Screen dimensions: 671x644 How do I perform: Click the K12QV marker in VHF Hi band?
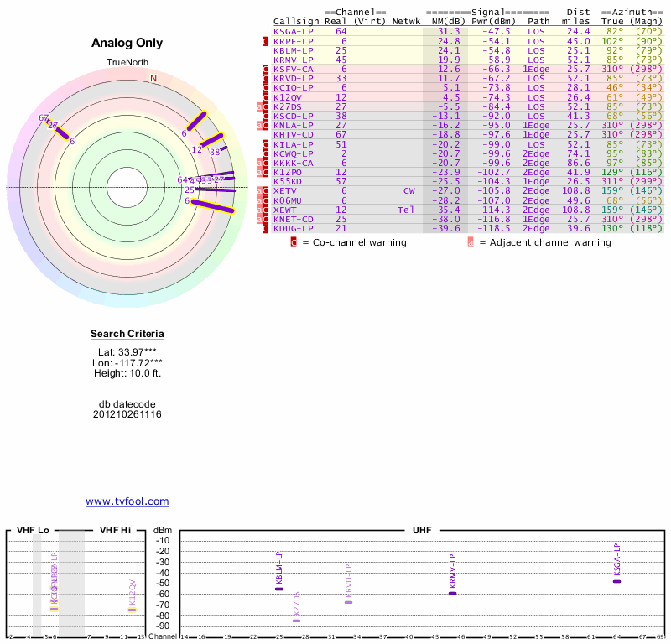pyautogui.click(x=132, y=610)
